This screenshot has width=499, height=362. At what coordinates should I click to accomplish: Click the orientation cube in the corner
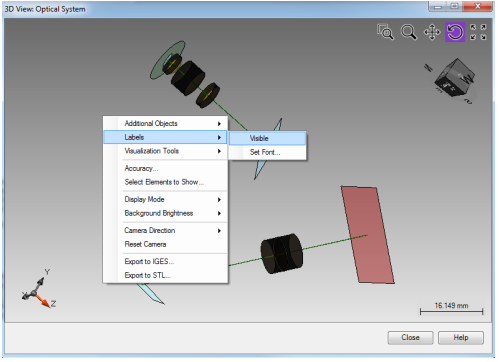tap(454, 79)
